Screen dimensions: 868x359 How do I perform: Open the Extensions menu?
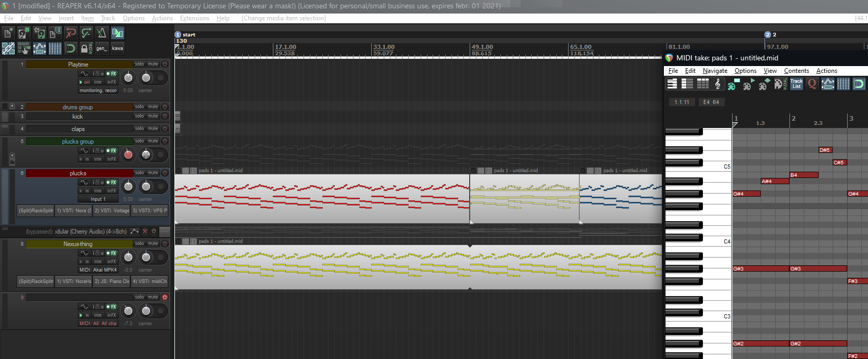[x=195, y=18]
